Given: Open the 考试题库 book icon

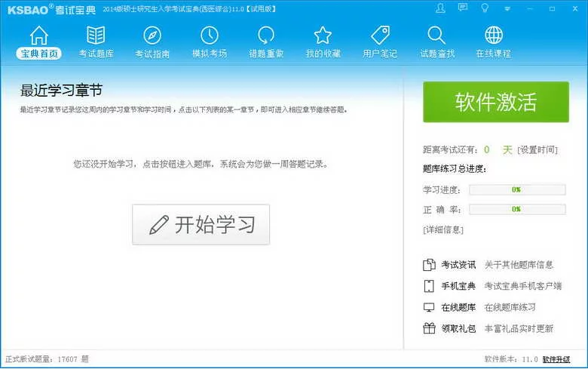Looking at the screenshot, I should pos(96,35).
